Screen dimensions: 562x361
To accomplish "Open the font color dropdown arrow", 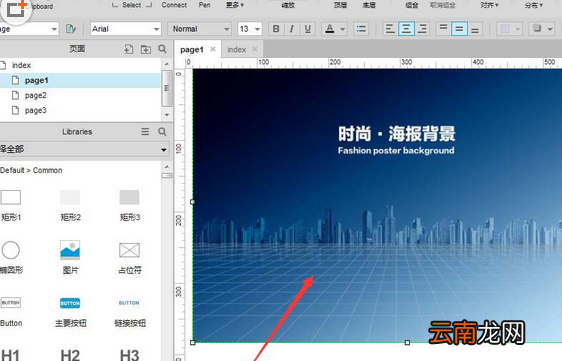I will (x=343, y=29).
